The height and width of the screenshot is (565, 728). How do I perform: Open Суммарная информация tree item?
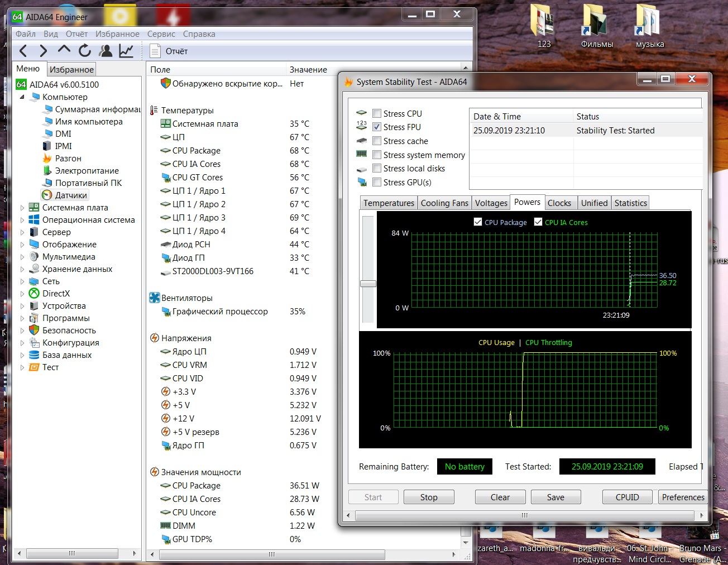pos(98,109)
